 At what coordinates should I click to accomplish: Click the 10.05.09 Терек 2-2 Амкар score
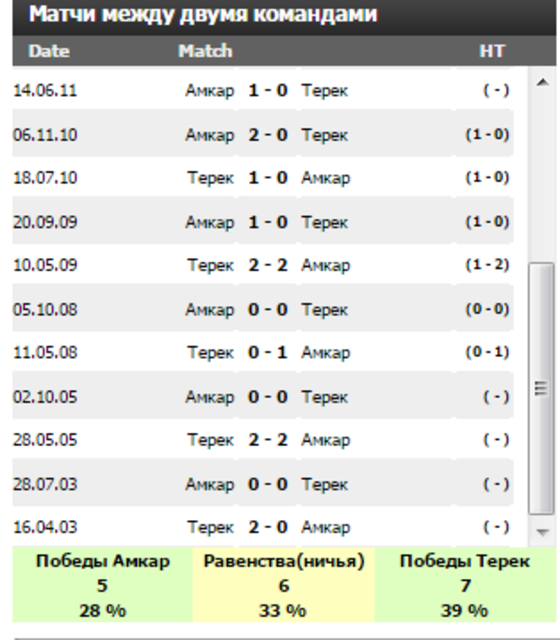(268, 265)
